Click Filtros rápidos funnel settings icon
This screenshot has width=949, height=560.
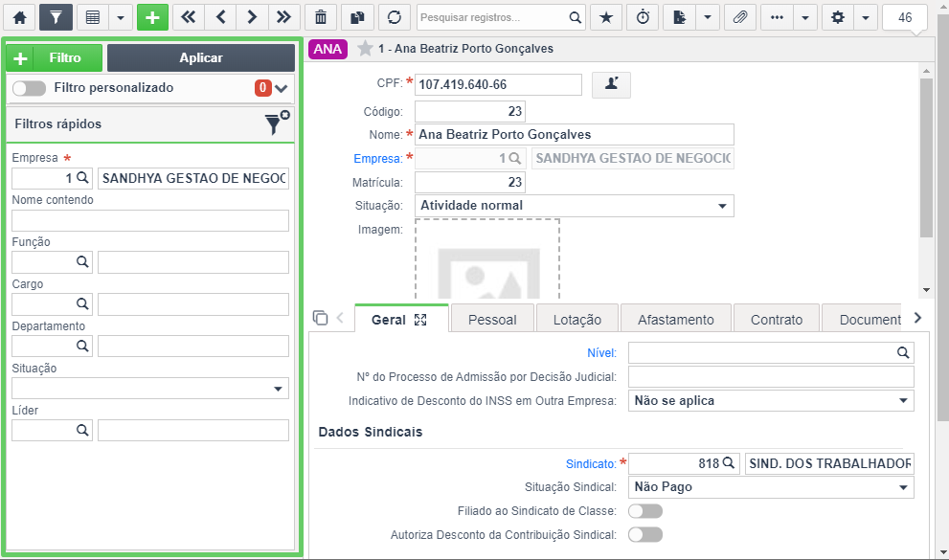point(276,123)
